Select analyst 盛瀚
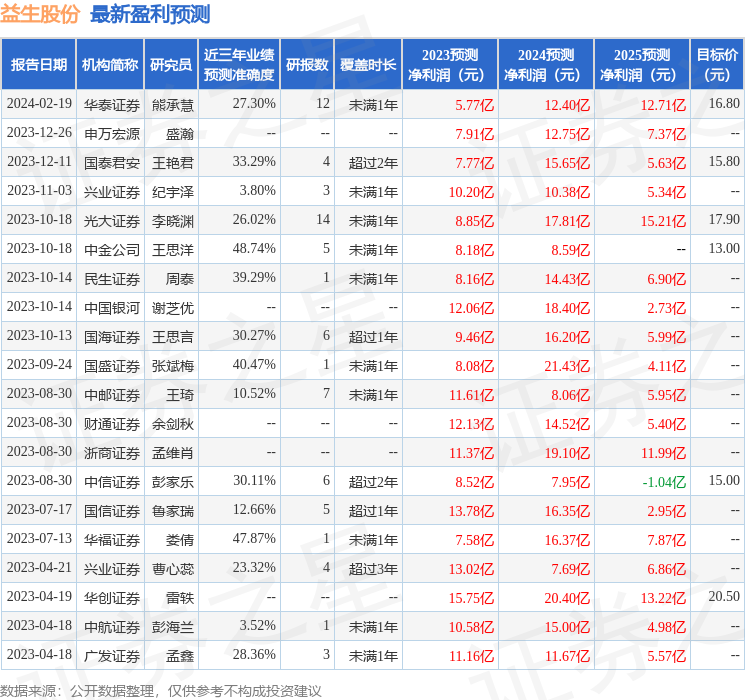The width and height of the screenshot is (745, 700). (x=180, y=134)
